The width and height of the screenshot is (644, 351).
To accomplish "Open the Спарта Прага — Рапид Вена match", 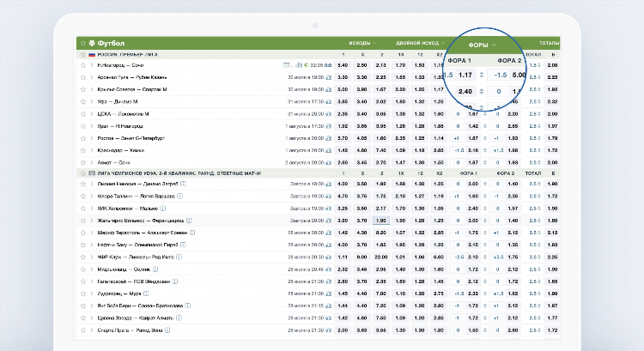I will pos(130,330).
